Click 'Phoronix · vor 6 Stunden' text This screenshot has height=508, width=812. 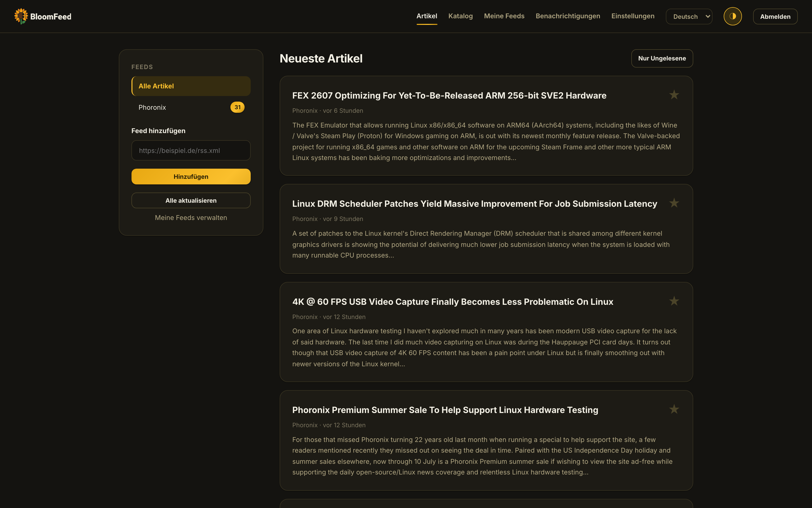coord(328,110)
